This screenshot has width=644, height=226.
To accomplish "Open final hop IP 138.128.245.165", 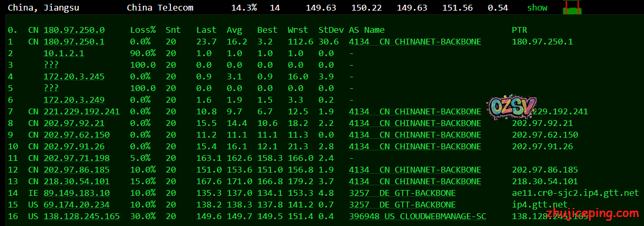I will pos(81,216).
